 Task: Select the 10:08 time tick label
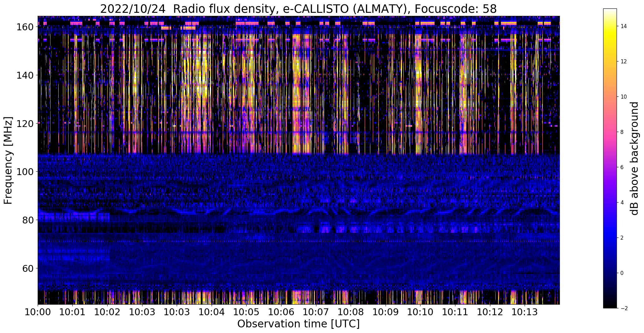[351, 312]
